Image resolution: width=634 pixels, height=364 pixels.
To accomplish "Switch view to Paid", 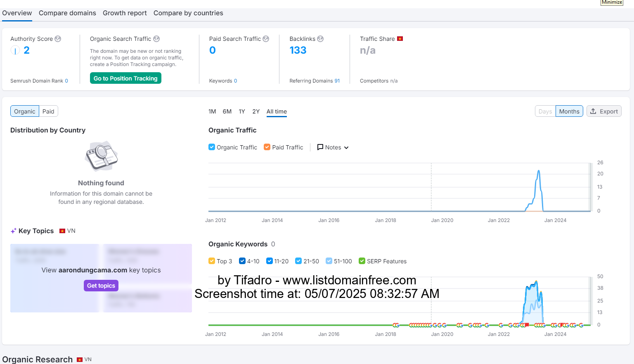I will [48, 111].
